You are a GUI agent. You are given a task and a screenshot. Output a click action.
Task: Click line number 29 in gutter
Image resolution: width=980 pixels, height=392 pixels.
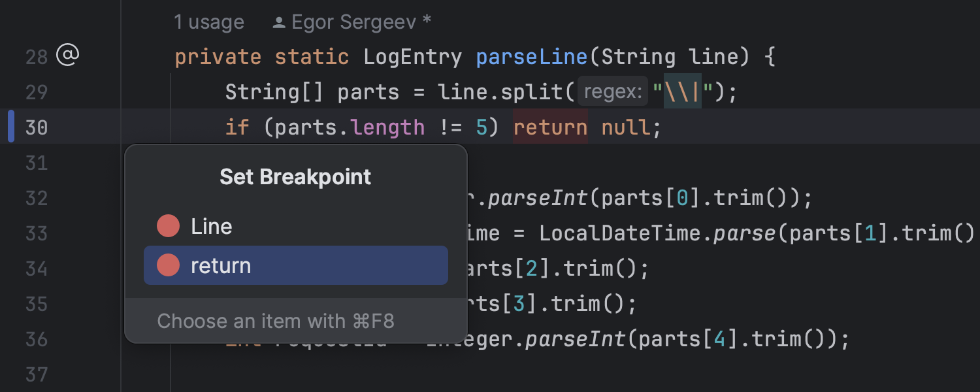(x=37, y=91)
